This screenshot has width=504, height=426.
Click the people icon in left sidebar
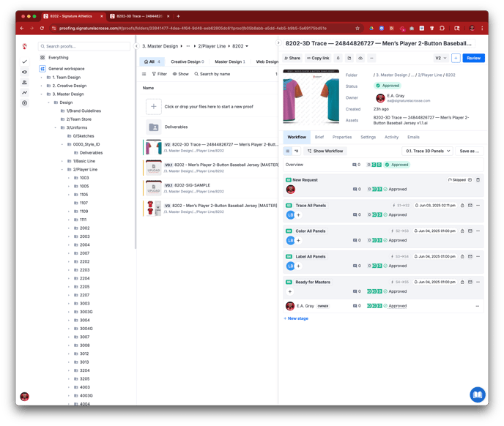point(25,83)
